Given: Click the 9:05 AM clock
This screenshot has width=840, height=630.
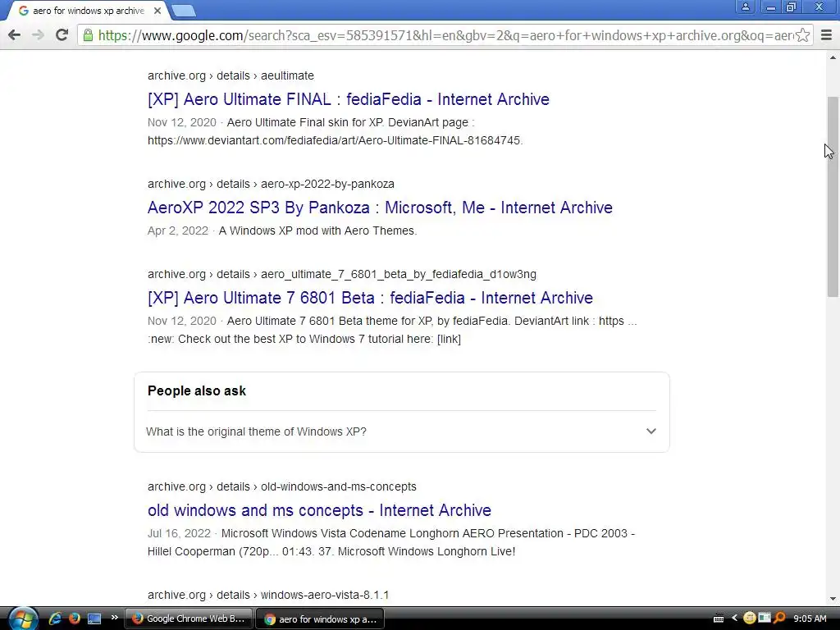Looking at the screenshot, I should (810, 619).
